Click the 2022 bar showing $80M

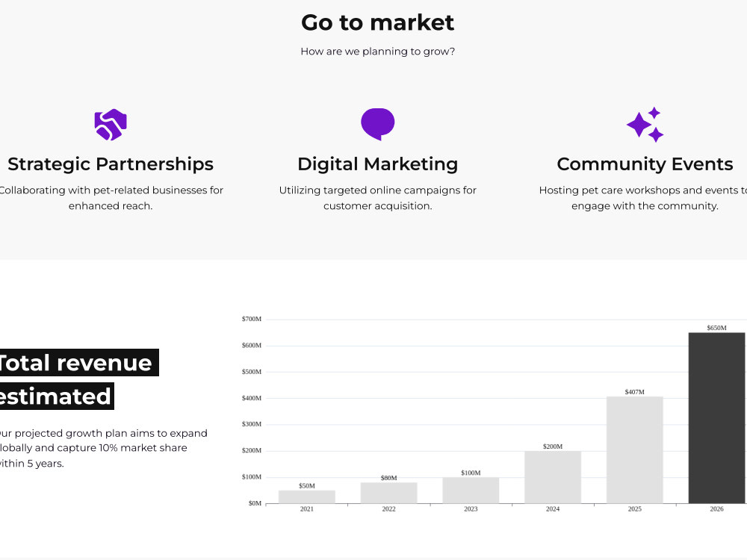coord(388,493)
